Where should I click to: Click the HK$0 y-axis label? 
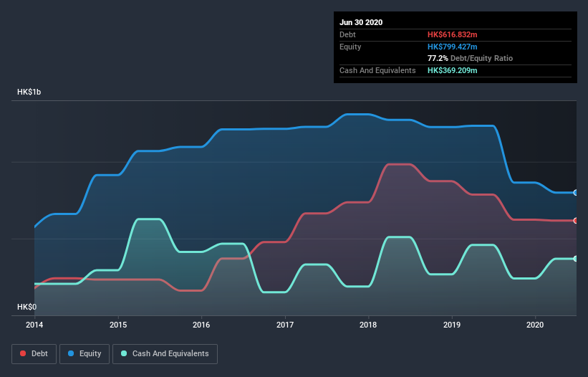(27, 307)
